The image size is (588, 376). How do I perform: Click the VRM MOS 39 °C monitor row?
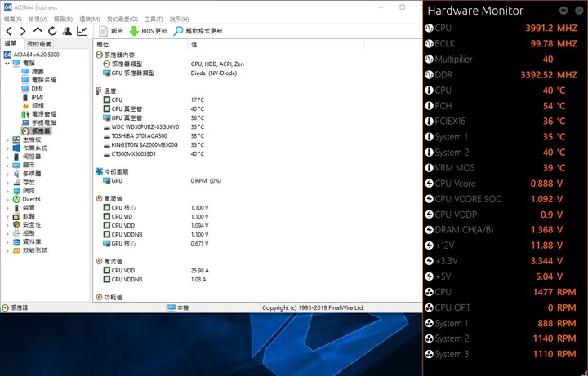pos(495,168)
